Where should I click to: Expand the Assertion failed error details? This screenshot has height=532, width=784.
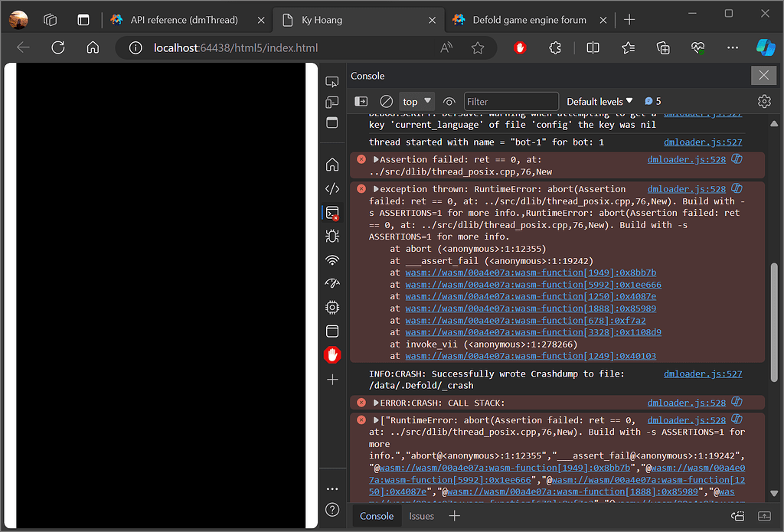(374, 159)
